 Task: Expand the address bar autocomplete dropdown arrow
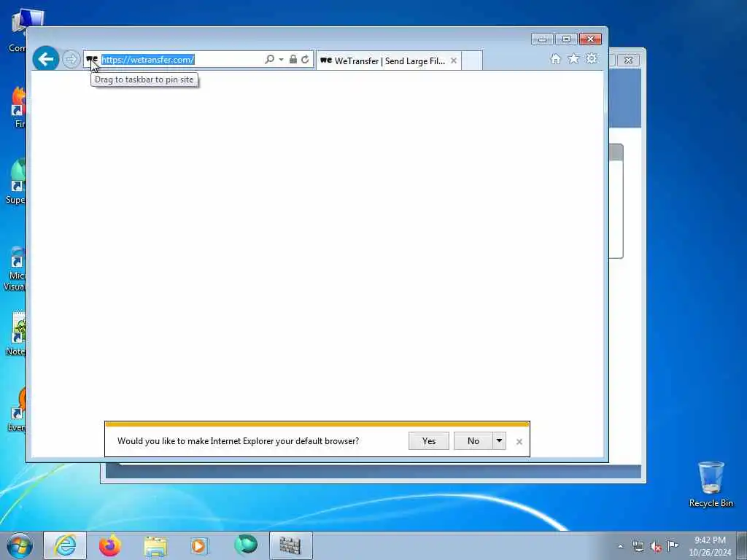[x=281, y=60]
